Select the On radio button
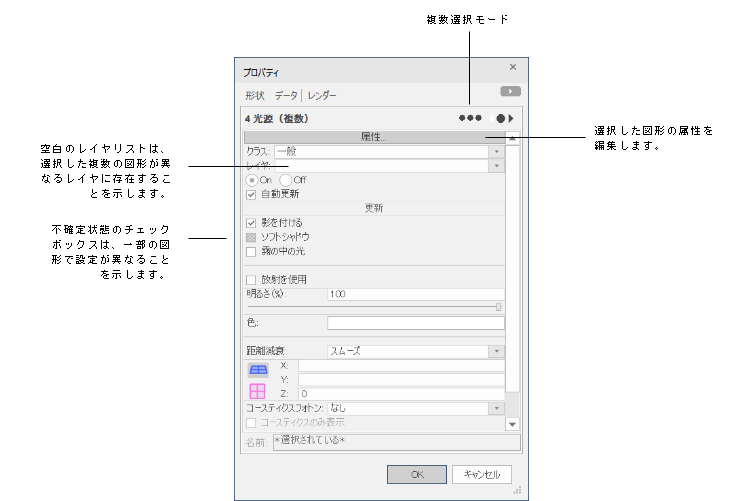Image resolution: width=732 pixels, height=501 pixels. pos(251,179)
